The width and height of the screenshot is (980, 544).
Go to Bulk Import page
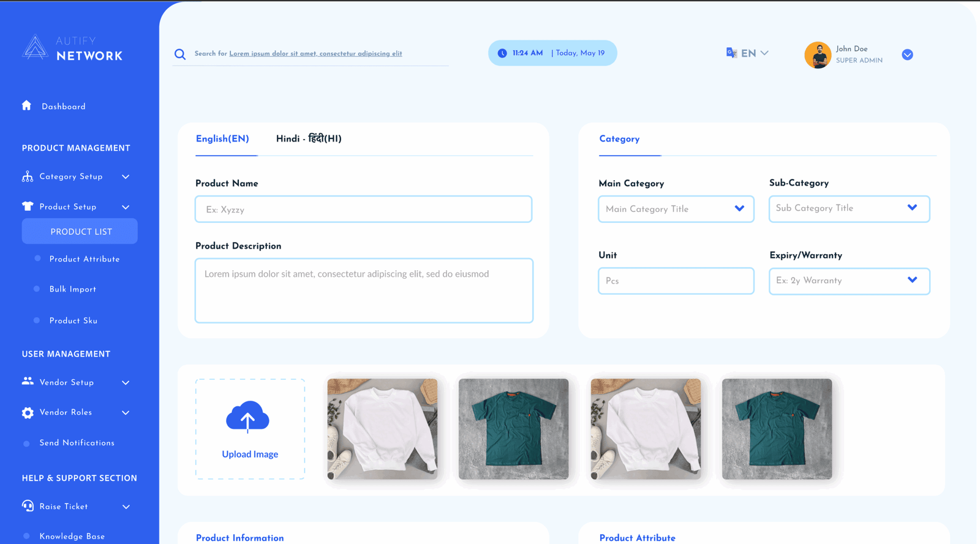73,289
